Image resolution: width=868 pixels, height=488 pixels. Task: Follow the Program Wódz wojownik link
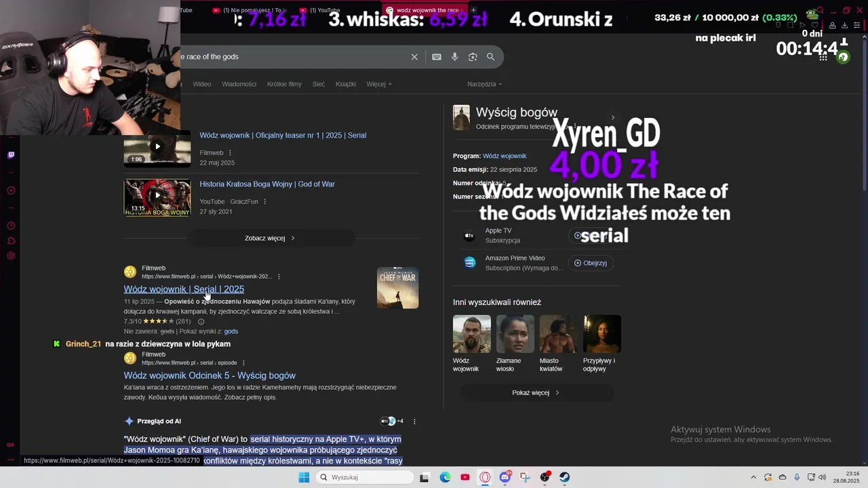click(x=505, y=156)
